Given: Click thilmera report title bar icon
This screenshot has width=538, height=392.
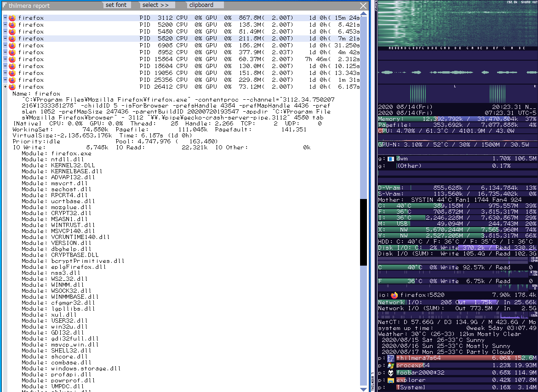Looking at the screenshot, I should 5,5.
